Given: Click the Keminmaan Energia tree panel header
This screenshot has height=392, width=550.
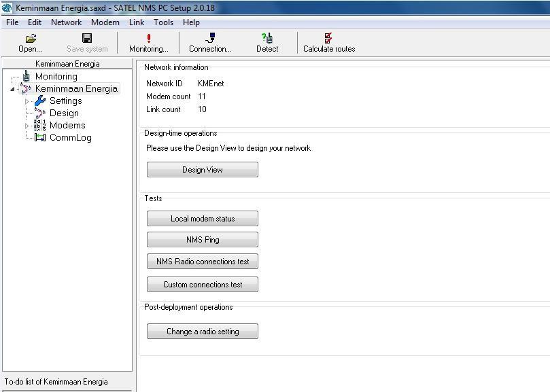Looking at the screenshot, I should pos(67,64).
